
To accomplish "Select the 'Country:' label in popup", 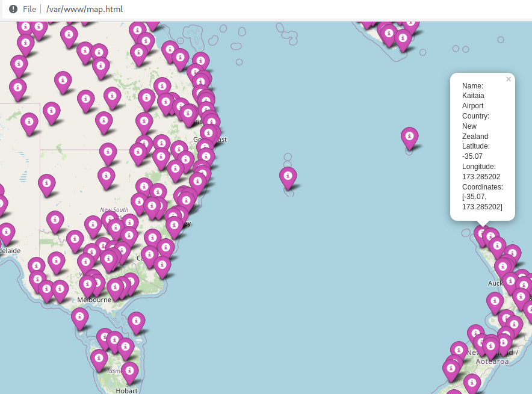I will 475,116.
